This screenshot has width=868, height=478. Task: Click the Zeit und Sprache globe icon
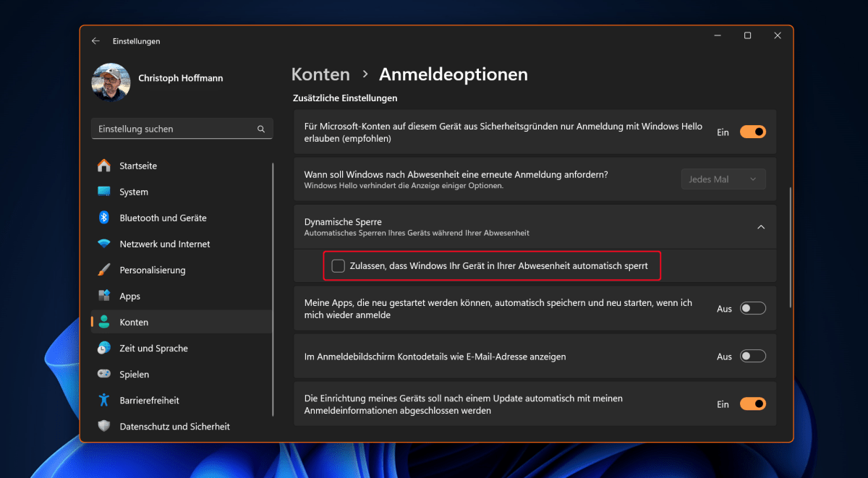click(x=104, y=348)
